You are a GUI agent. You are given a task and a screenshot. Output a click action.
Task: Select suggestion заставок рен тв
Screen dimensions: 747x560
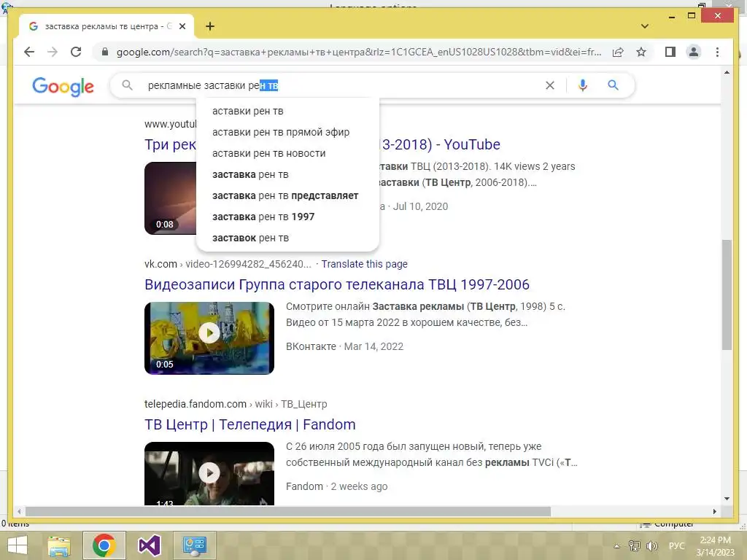tap(287, 238)
